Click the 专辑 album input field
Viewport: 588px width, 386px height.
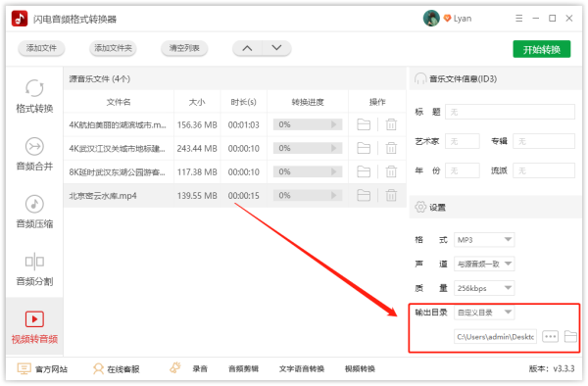pyautogui.click(x=544, y=141)
